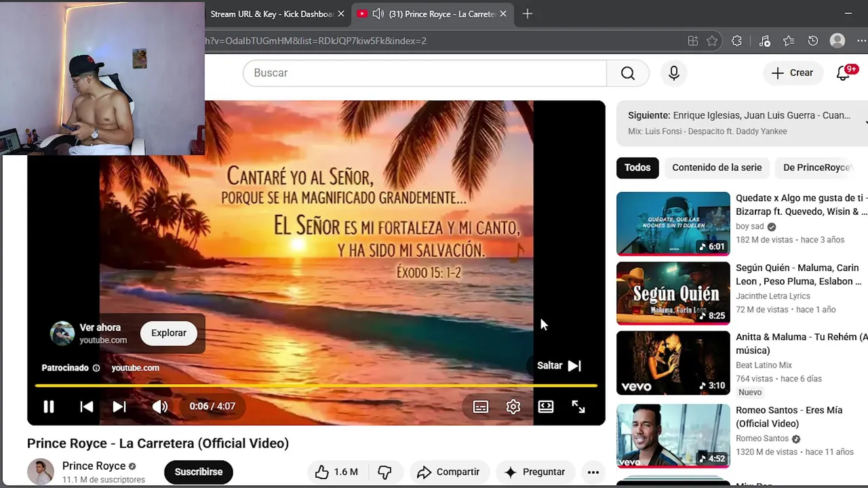
Task: Mute the player volume speaker icon
Action: coord(160,407)
